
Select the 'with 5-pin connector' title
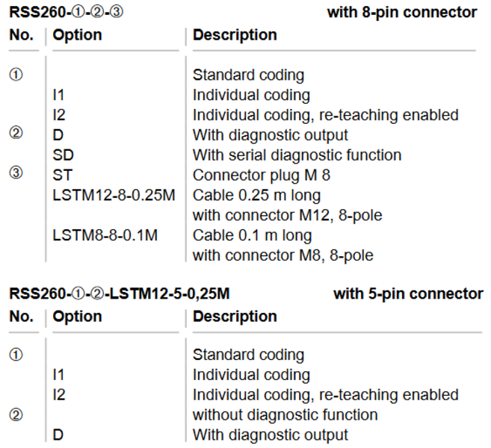coord(408,294)
